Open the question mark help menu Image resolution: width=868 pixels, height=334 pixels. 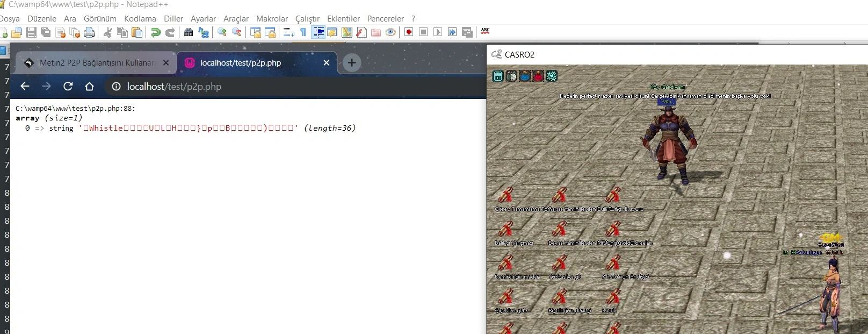point(413,18)
